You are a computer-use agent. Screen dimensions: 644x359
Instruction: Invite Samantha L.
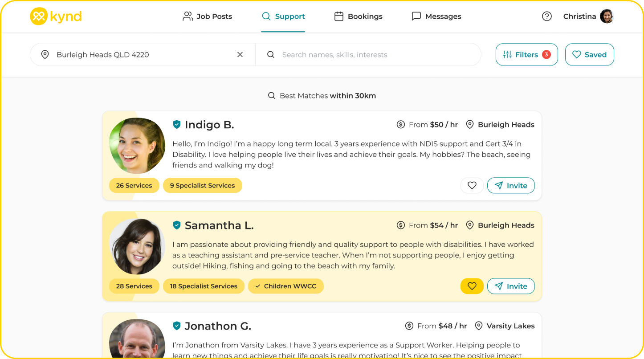[x=511, y=286]
